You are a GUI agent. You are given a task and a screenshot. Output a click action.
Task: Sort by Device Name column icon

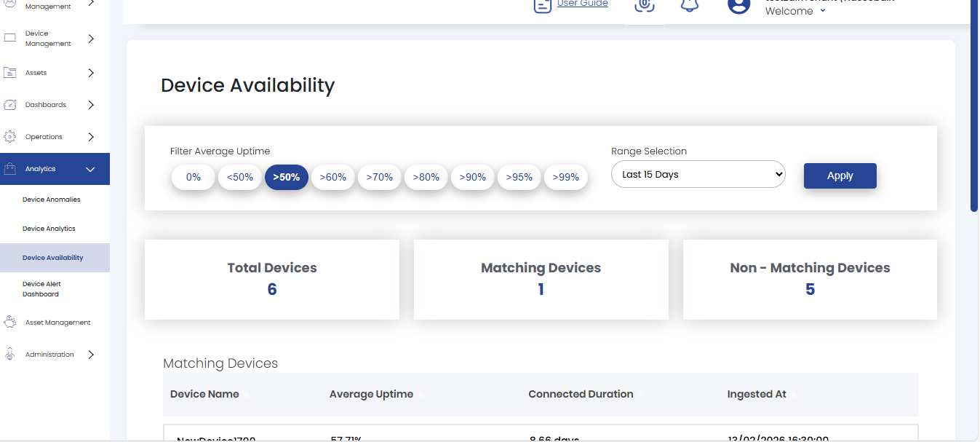pos(247,395)
